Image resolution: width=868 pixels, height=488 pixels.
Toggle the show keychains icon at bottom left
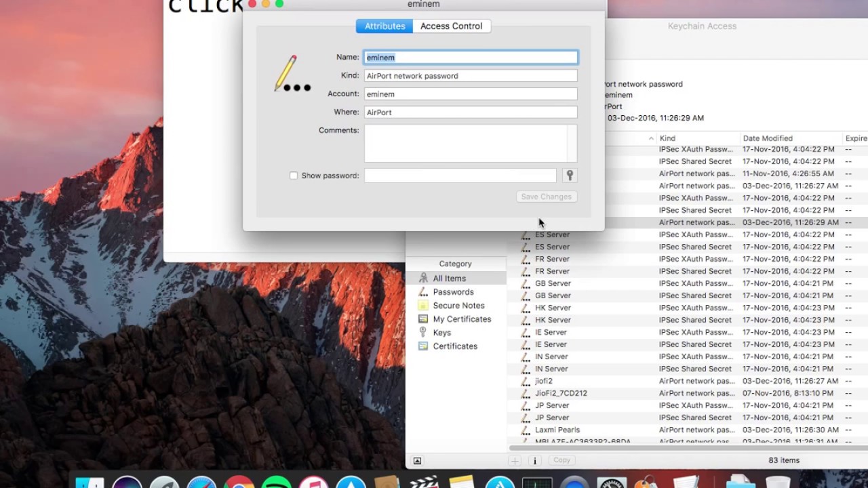417,461
